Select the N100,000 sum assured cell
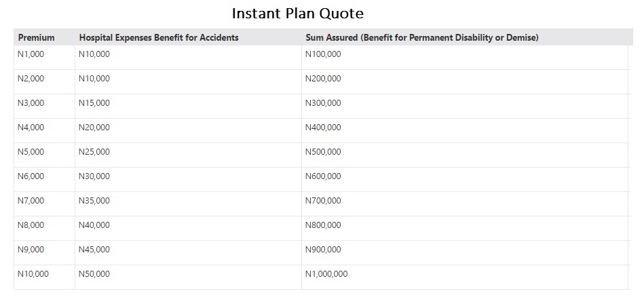The width and height of the screenshot is (644, 306). click(324, 54)
